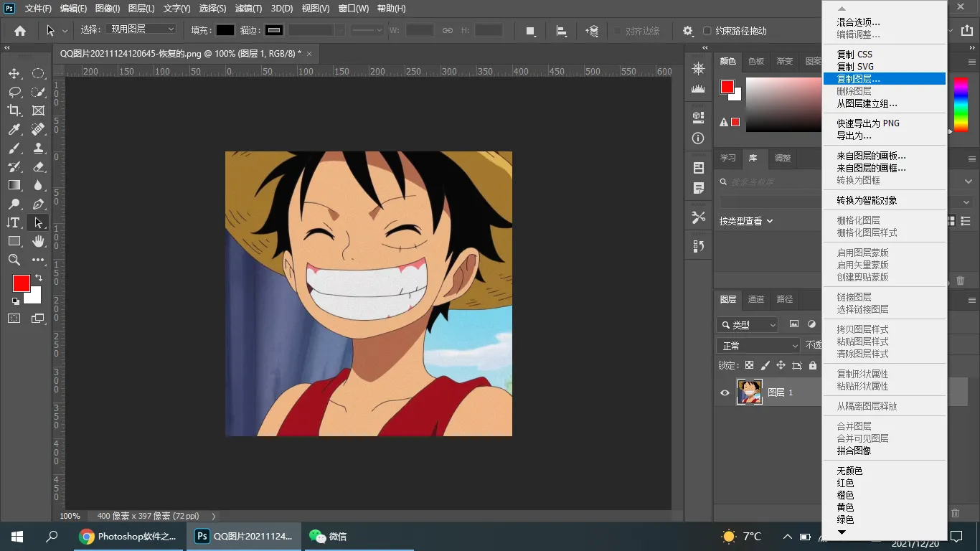Select the Move tool
Image resolution: width=980 pixels, height=551 pixels.
pyautogui.click(x=14, y=73)
